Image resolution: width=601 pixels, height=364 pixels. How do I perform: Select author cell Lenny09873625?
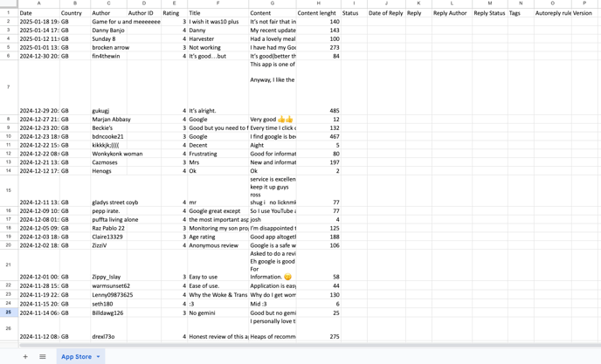click(x=108, y=295)
